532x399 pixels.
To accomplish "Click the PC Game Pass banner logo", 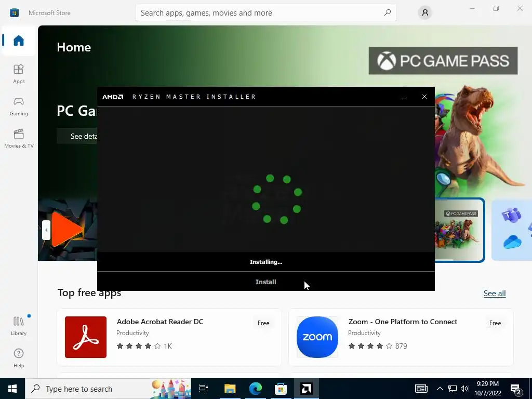I will pyautogui.click(x=443, y=61).
